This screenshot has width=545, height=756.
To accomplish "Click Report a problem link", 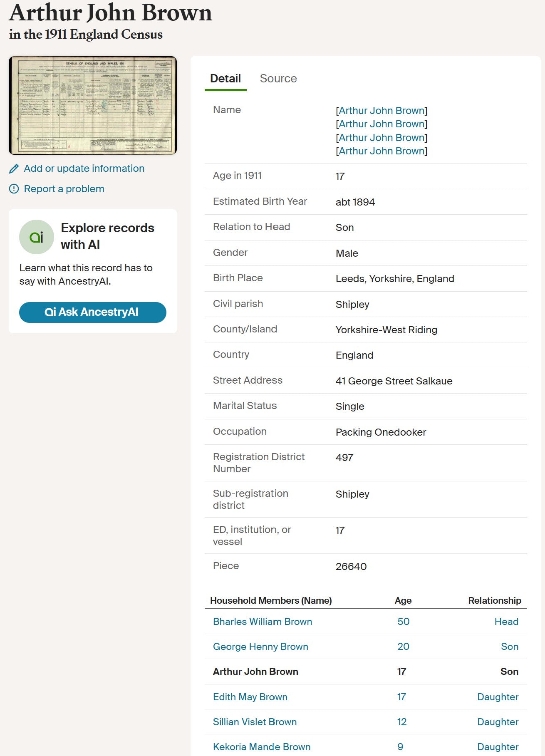I will pyautogui.click(x=64, y=189).
